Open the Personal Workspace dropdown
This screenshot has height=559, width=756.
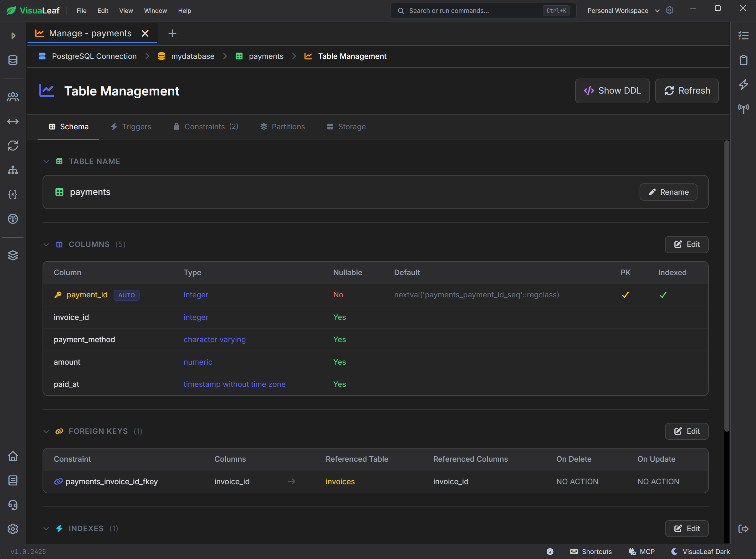623,11
